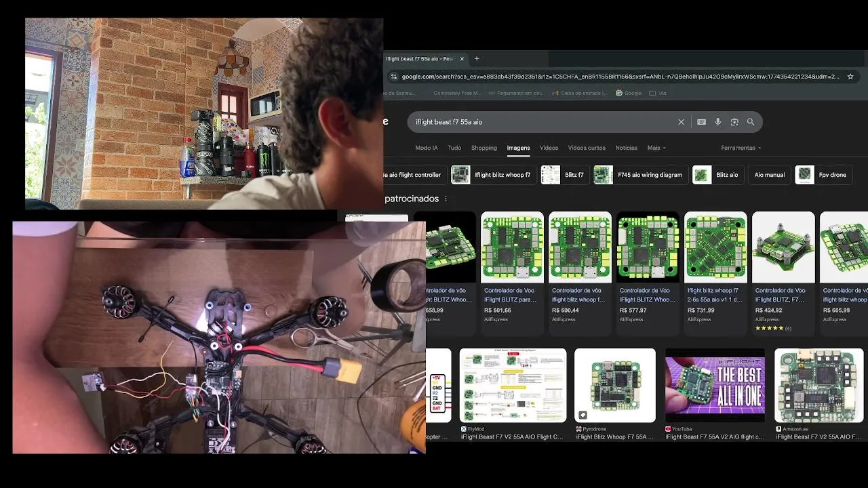Screen dimensions: 868x488
Task: Select 'Blitz aio' suggestion chip
Action: pyautogui.click(x=717, y=175)
